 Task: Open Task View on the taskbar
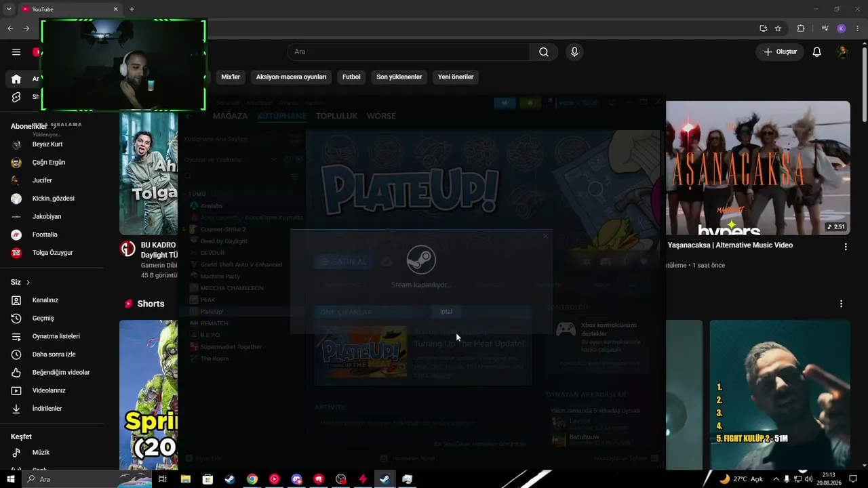163,479
